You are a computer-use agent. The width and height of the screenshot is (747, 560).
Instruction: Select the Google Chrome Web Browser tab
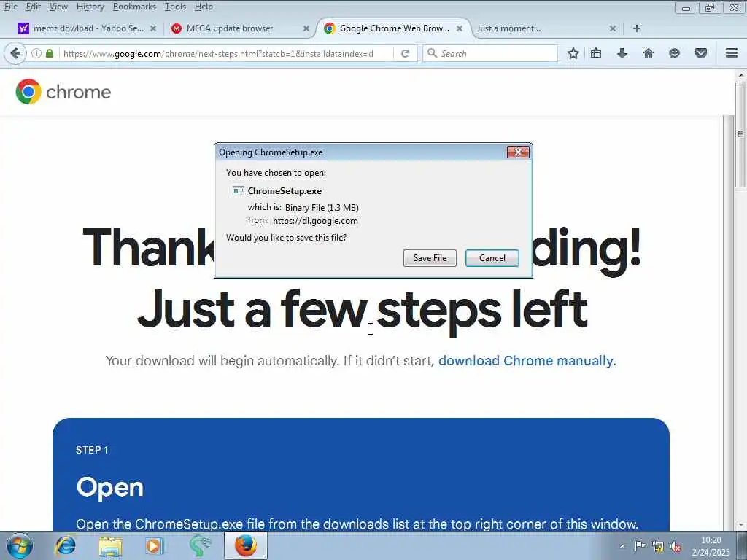tap(394, 28)
